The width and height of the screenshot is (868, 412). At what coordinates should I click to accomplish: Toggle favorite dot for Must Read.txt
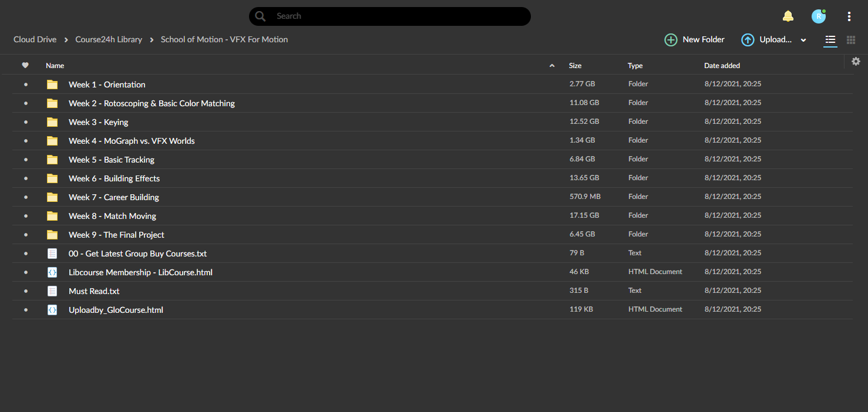(25, 291)
